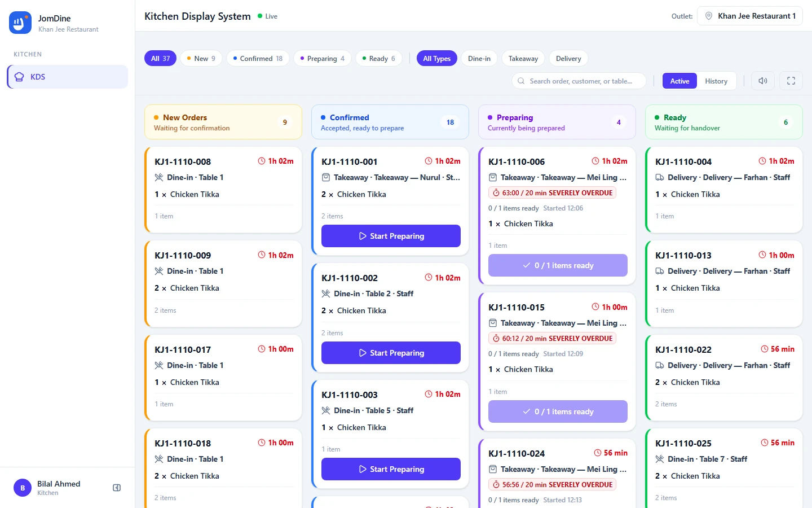
Task: Filter orders by Dine-in type
Action: 479,58
